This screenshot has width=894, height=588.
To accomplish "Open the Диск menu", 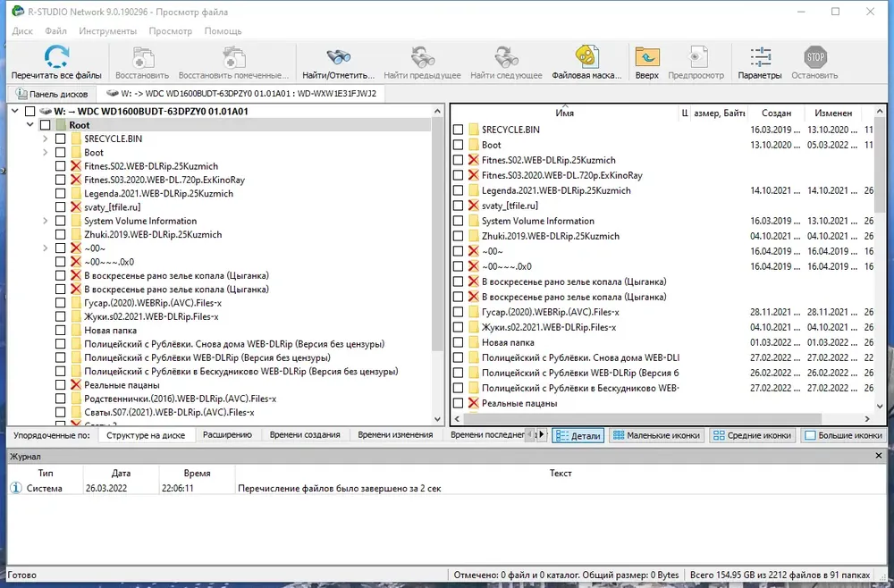I will coord(22,30).
